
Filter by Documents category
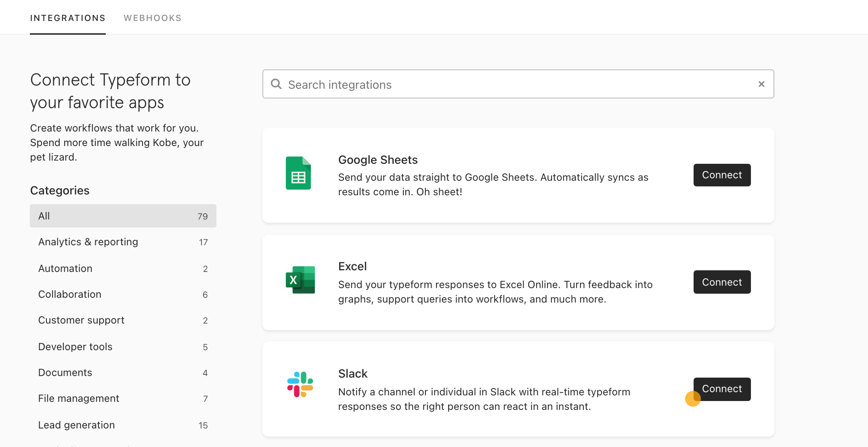pyautogui.click(x=123, y=373)
